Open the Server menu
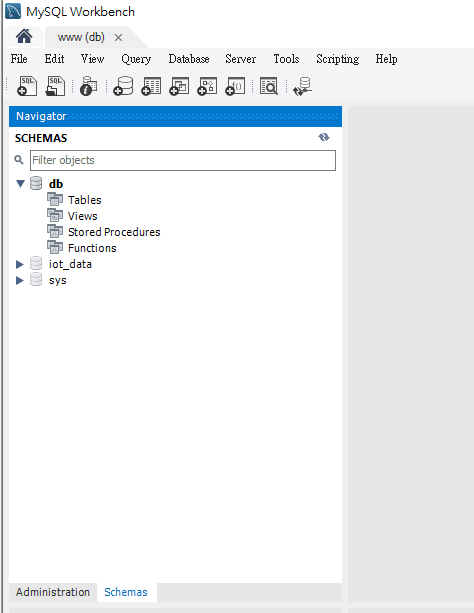This screenshot has height=613, width=474. pos(241,59)
